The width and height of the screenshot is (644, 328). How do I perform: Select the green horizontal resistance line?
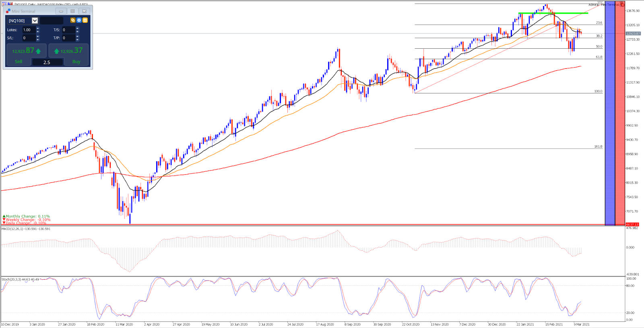(x=553, y=13)
